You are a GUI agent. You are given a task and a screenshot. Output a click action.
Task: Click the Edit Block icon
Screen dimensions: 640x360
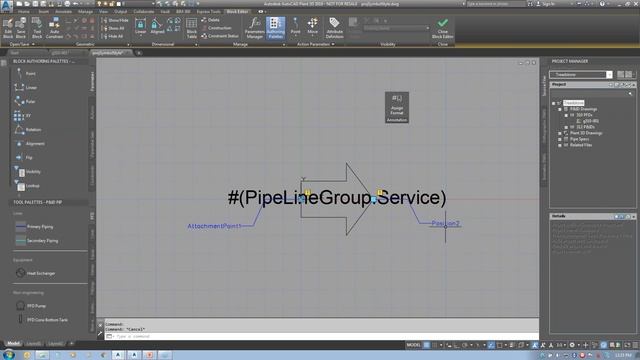click(8, 28)
